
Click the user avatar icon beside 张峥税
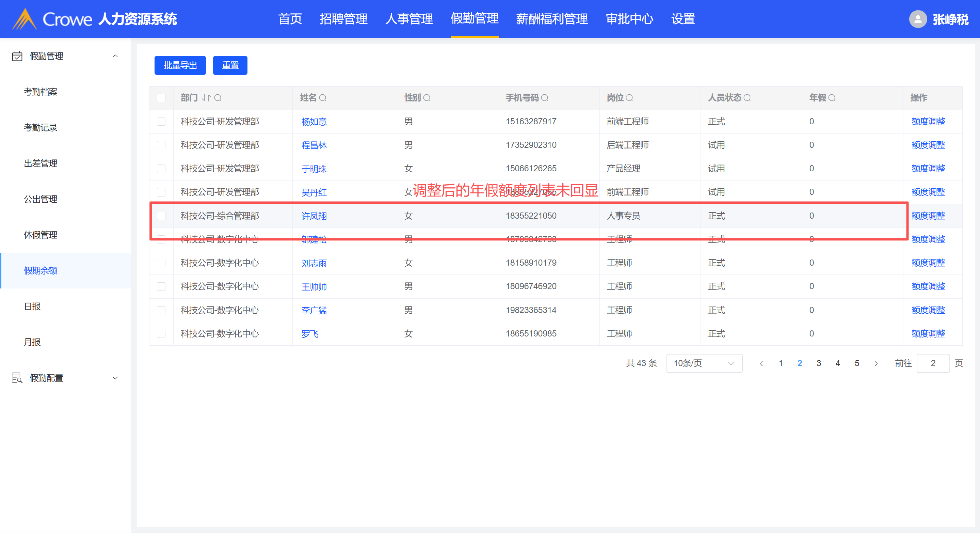[918, 19]
